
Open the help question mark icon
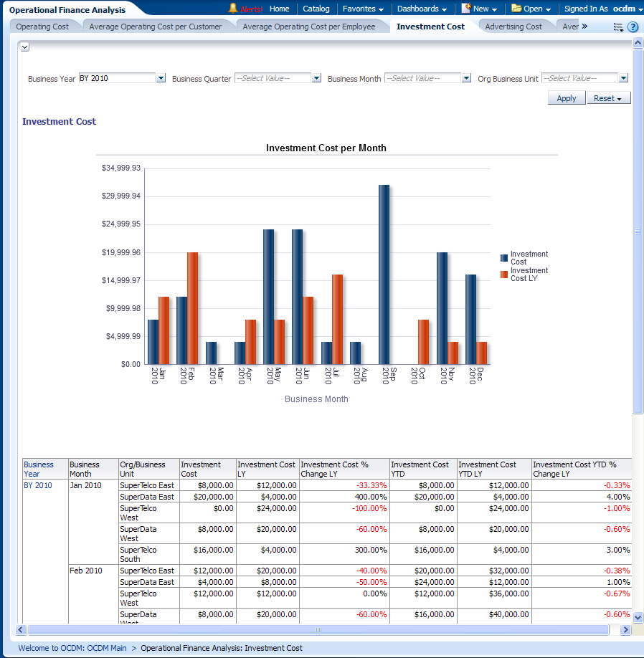(x=633, y=27)
